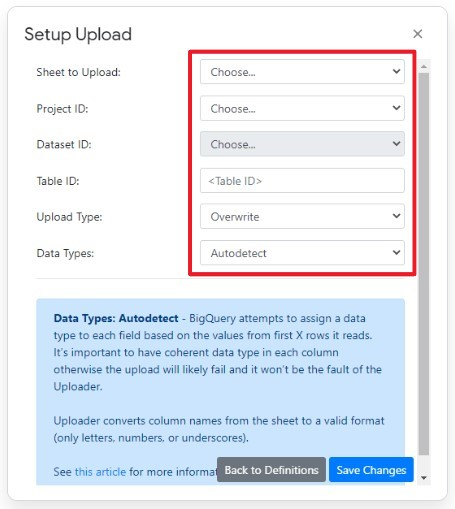Click the Save Changes button
The height and width of the screenshot is (509, 455).
pos(371,470)
